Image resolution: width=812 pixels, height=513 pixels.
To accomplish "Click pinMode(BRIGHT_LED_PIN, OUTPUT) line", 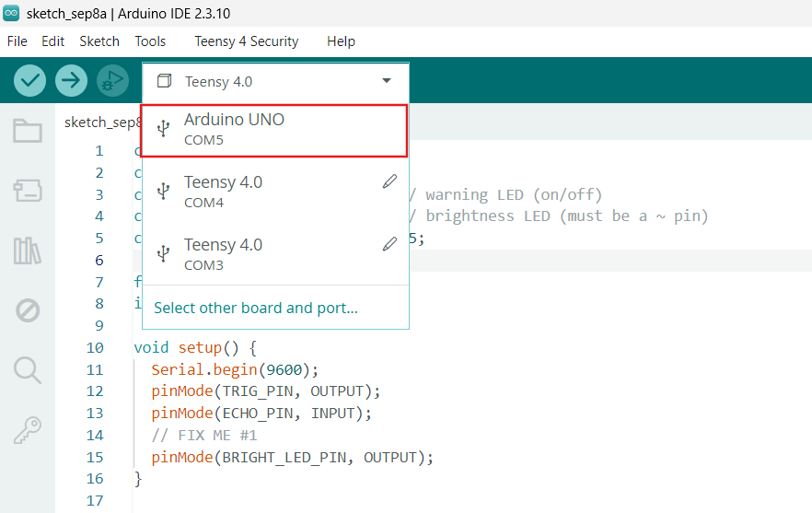I will pyautogui.click(x=292, y=457).
